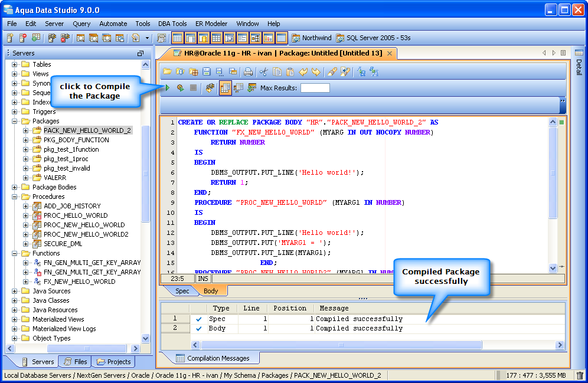Image resolution: width=588 pixels, height=383 pixels.
Task: Click the Paste clipboard icon
Action: 290,71
